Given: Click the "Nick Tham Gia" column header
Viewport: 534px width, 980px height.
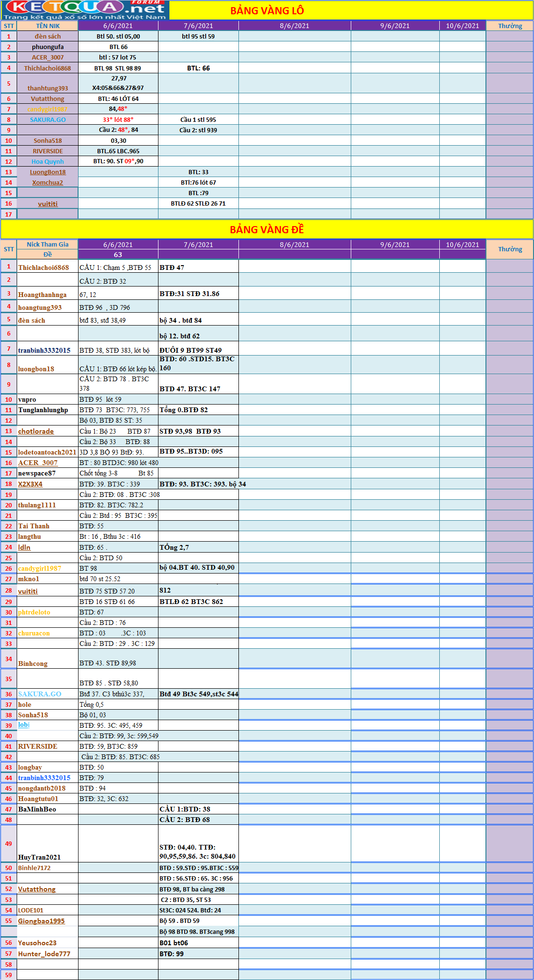Looking at the screenshot, I should pyautogui.click(x=48, y=245).
